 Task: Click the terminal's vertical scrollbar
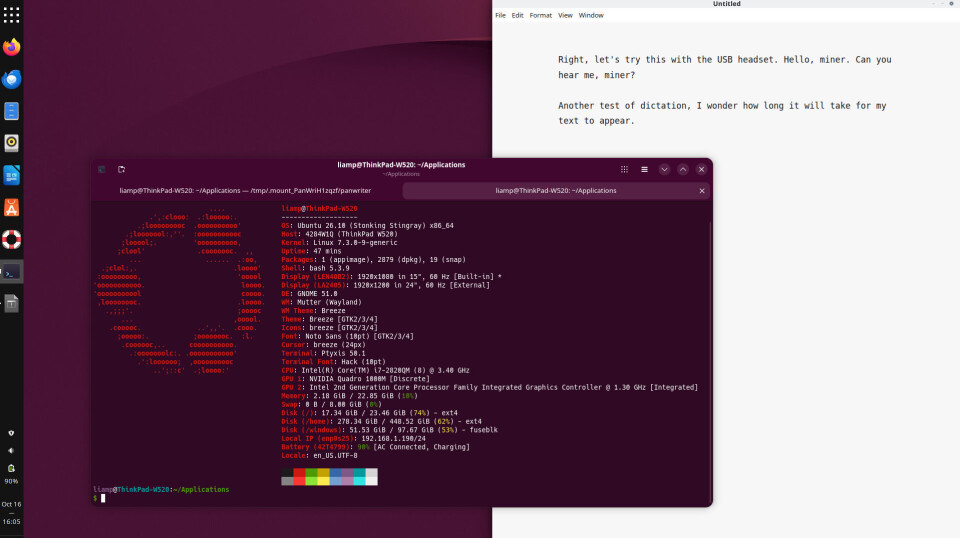[x=710, y=361]
